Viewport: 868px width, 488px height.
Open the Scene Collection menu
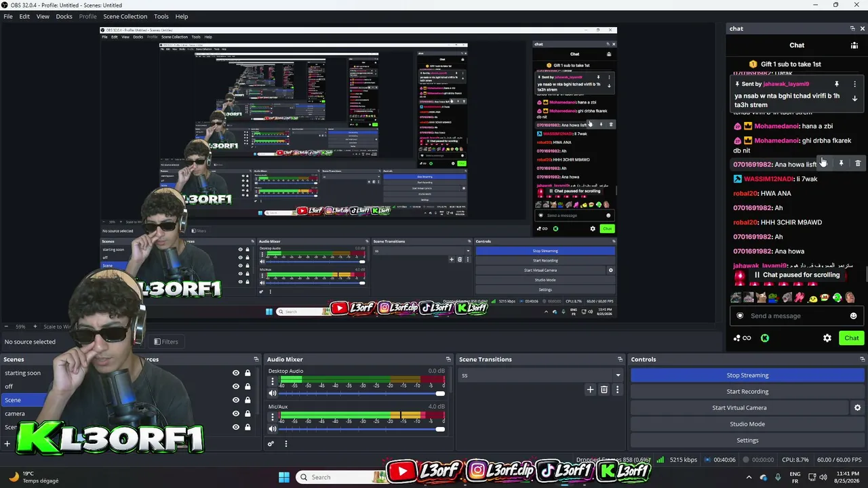[125, 16]
